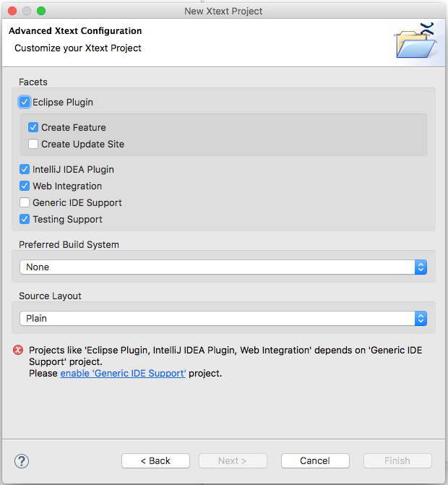Uncheck the Testing Support checkbox
Viewport: 448px width, 485px height.
(25, 219)
